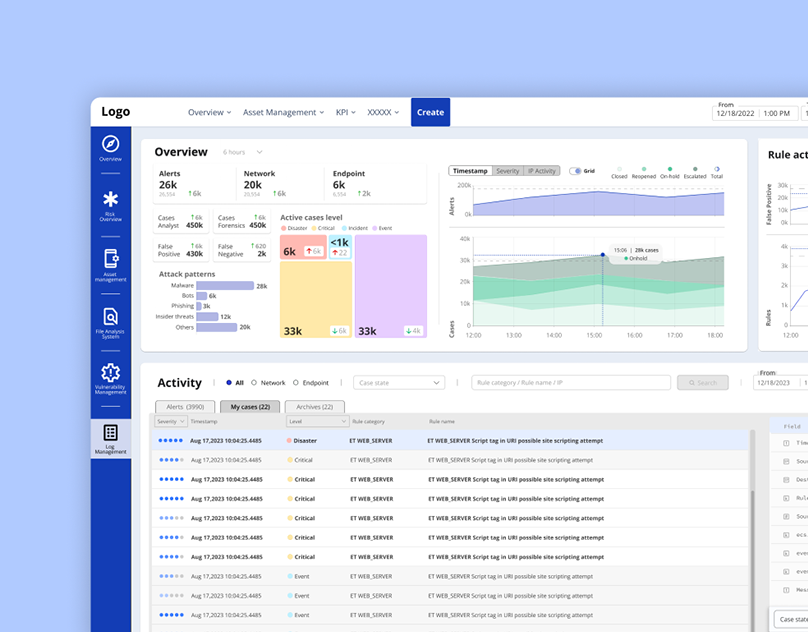Toggle the Total series in chart legend
Image resolution: width=808 pixels, height=632 pixels.
(x=717, y=173)
